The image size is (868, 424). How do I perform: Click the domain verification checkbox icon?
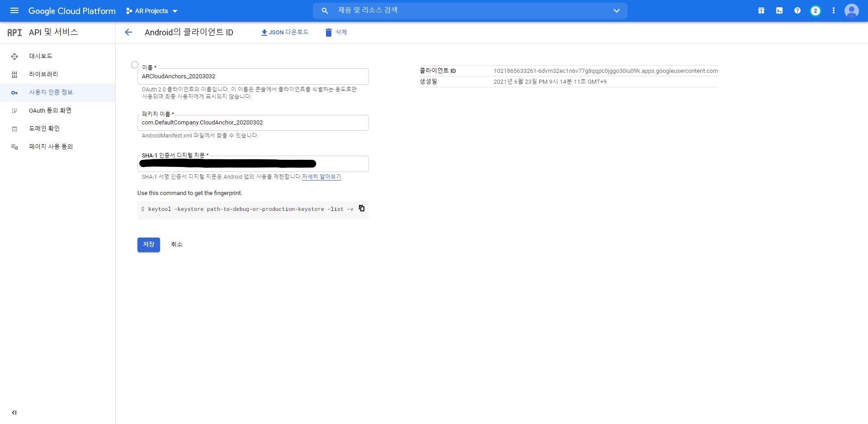[14, 129]
